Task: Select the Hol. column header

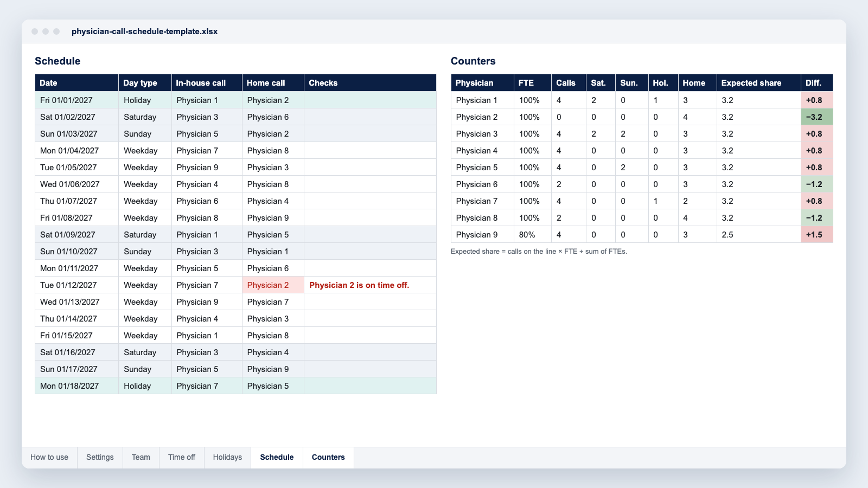Action: (663, 83)
